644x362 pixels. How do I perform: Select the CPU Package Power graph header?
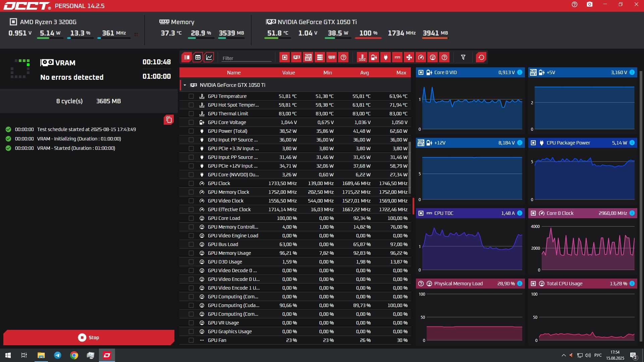pos(583,143)
